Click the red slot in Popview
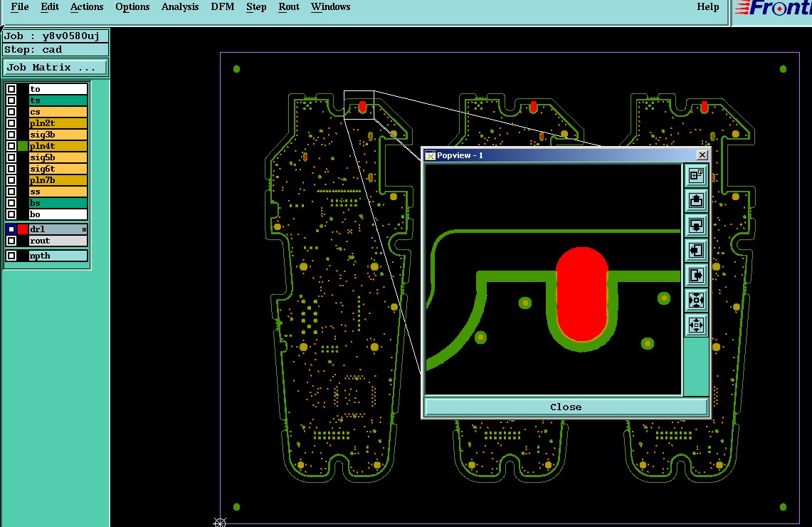 [x=582, y=294]
